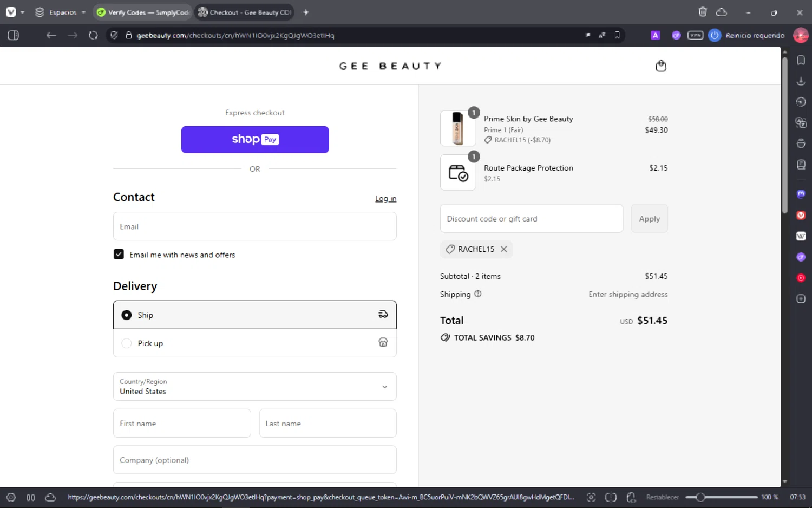
Task: Click the Prime Skin product thumbnail
Action: point(458,128)
